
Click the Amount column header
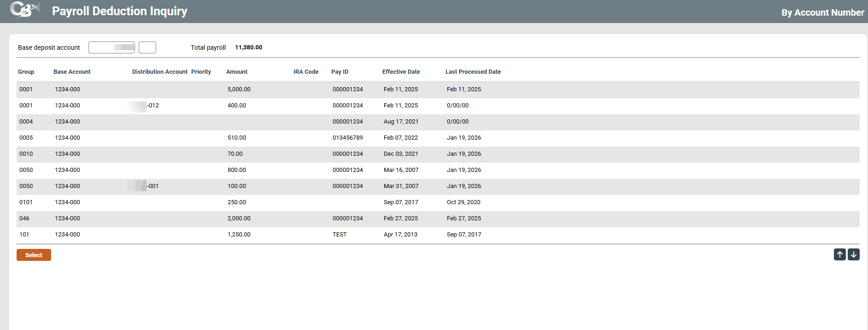[x=236, y=72]
